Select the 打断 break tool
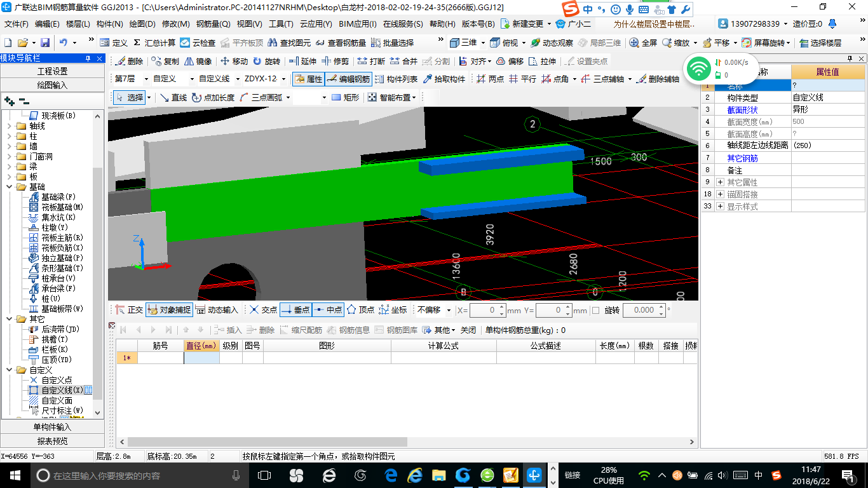 [371, 62]
